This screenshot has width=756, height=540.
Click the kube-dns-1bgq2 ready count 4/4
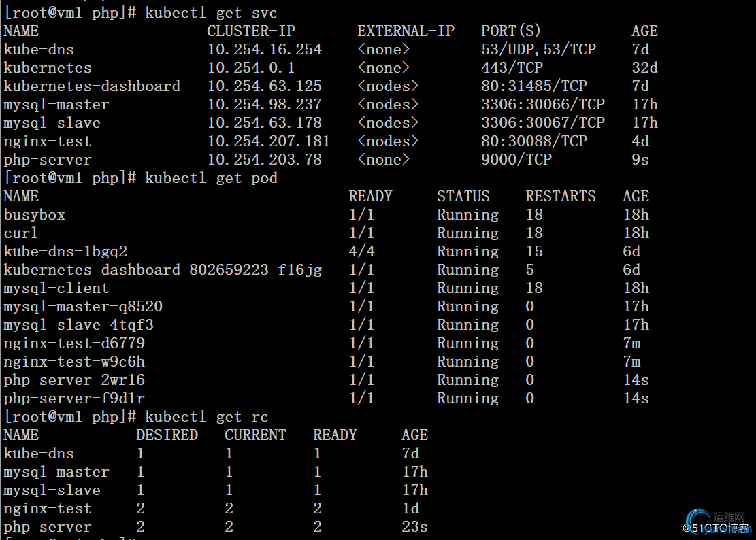361,251
